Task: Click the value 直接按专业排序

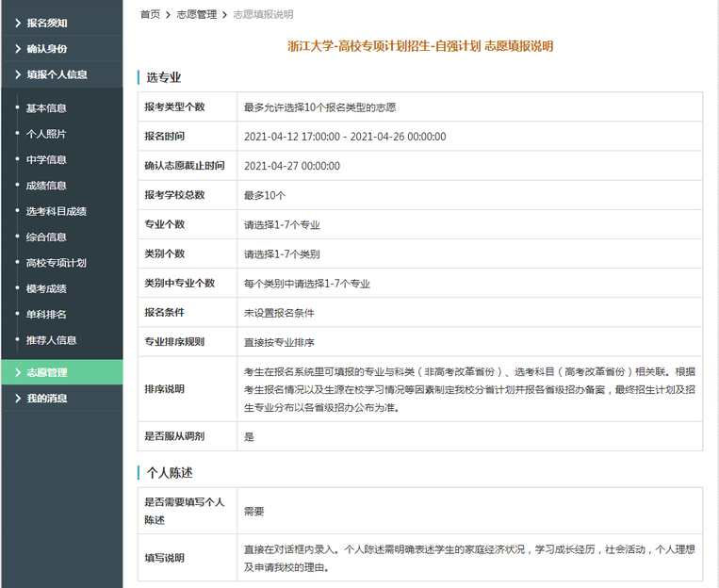Action: click(x=279, y=342)
